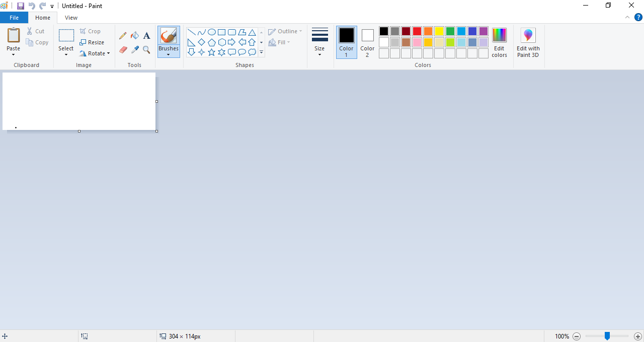The height and width of the screenshot is (342, 644).
Task: Activate the Color 1 foreground selector
Action: point(346,42)
